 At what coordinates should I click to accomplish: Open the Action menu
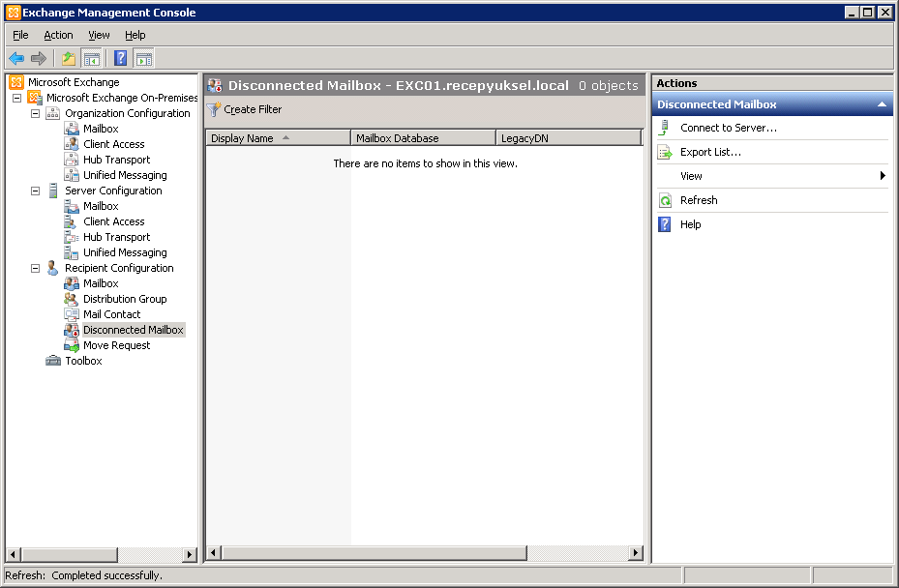58,35
